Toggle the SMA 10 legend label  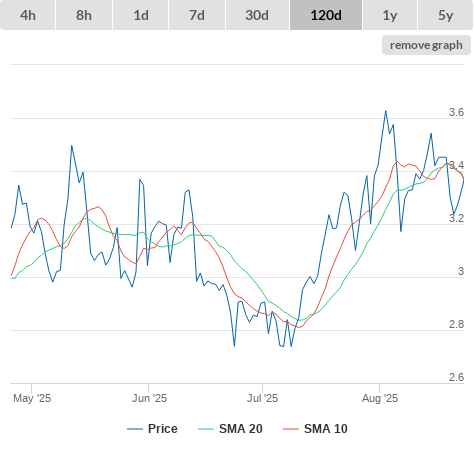coord(326,429)
